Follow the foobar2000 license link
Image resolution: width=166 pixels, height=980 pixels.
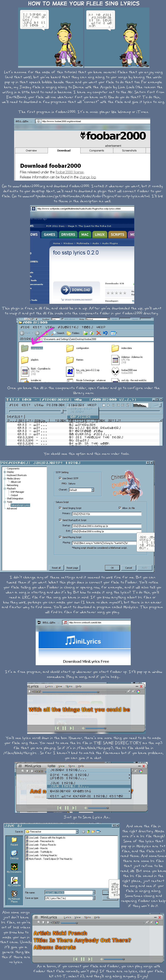(x=70, y=172)
